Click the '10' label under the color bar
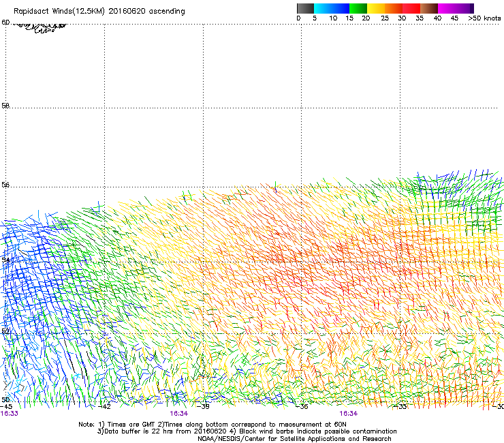 tap(333, 18)
